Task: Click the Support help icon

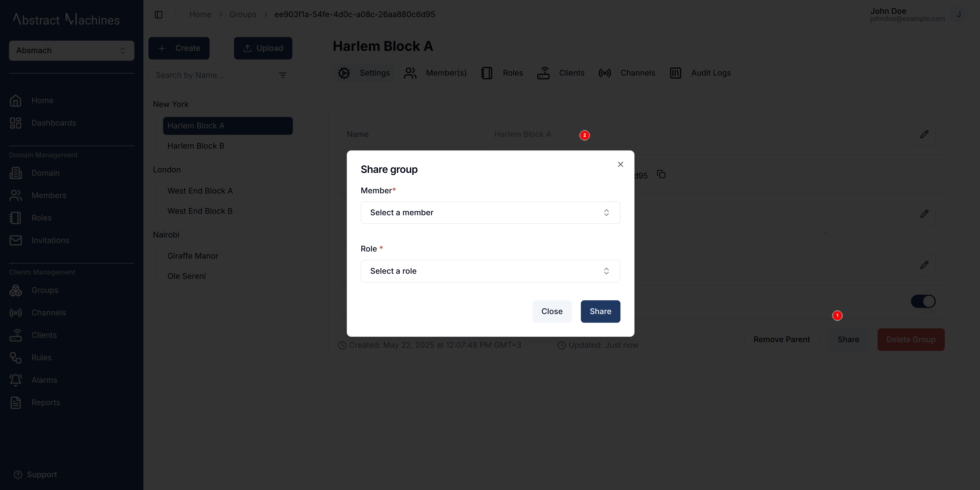Action: (x=18, y=474)
